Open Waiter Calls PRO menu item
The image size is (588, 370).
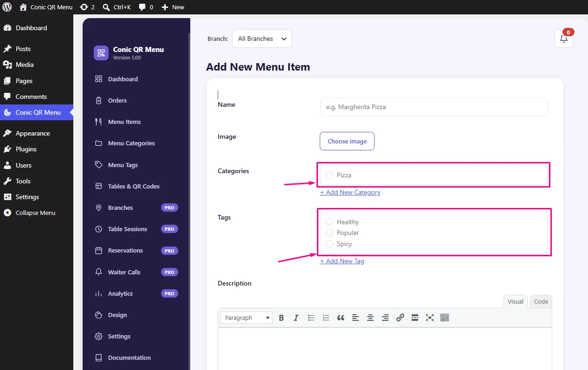(136, 272)
